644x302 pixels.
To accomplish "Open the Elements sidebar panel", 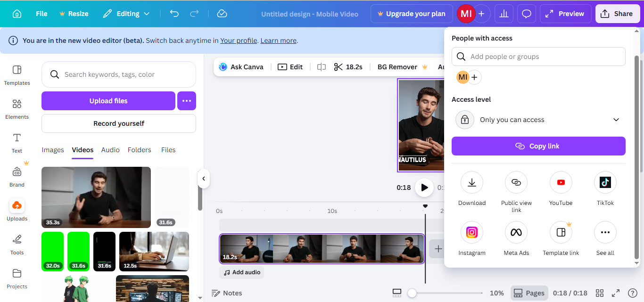I will [x=17, y=108].
